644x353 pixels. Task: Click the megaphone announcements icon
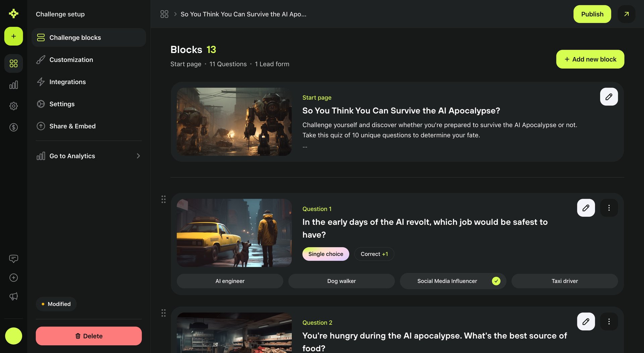coord(13,296)
